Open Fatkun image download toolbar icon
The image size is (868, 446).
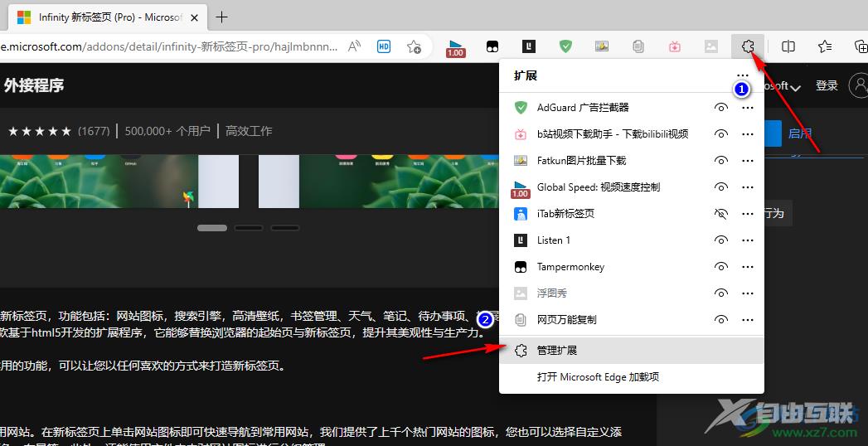(x=602, y=46)
